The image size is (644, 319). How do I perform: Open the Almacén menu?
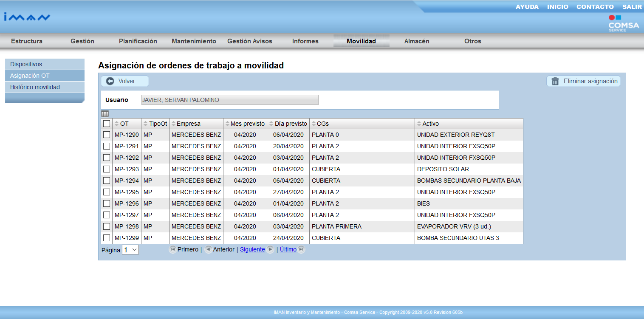pyautogui.click(x=416, y=41)
